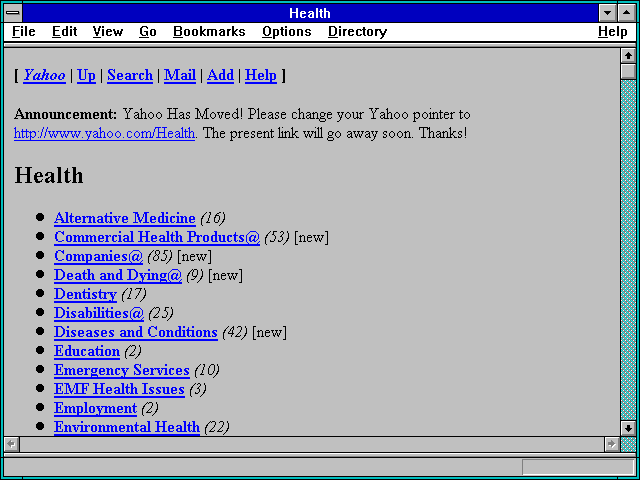Open the Bookmarks menu
The width and height of the screenshot is (640, 480).
click(209, 32)
